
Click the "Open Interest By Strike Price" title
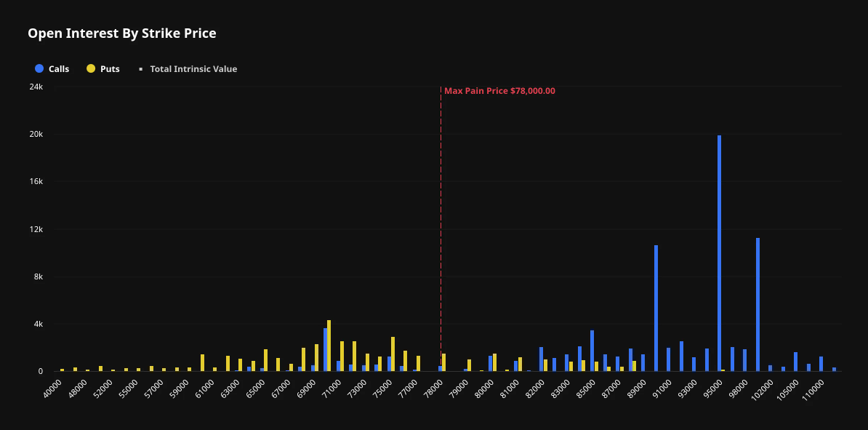(122, 33)
